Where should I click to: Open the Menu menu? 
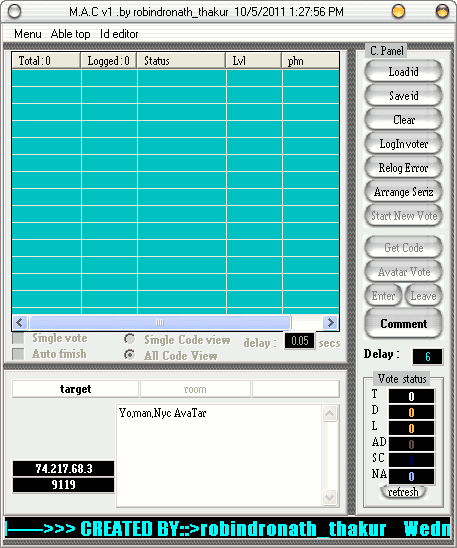pyautogui.click(x=28, y=34)
